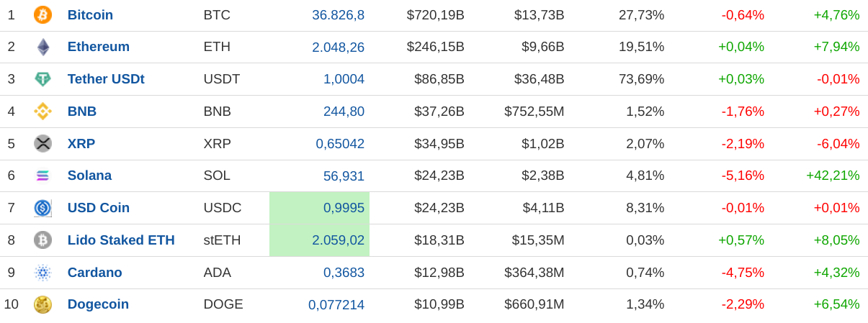The width and height of the screenshot is (868, 323).
Task: Click market cap $86,85B
Action: tap(439, 79)
